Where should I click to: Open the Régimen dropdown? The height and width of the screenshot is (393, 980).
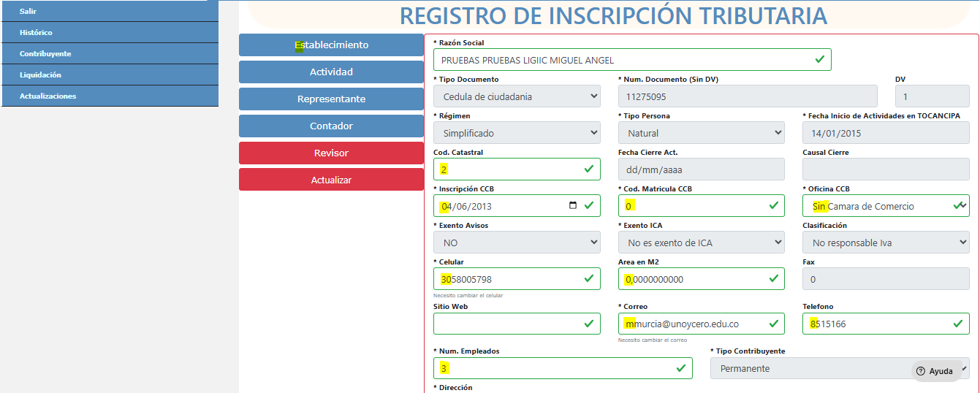point(517,133)
